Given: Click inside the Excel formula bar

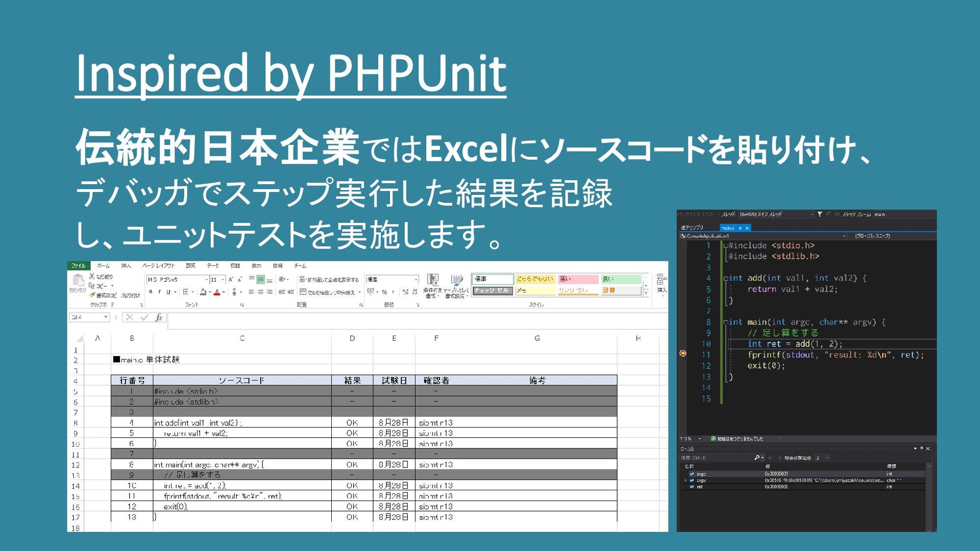Looking at the screenshot, I should tap(408, 317).
